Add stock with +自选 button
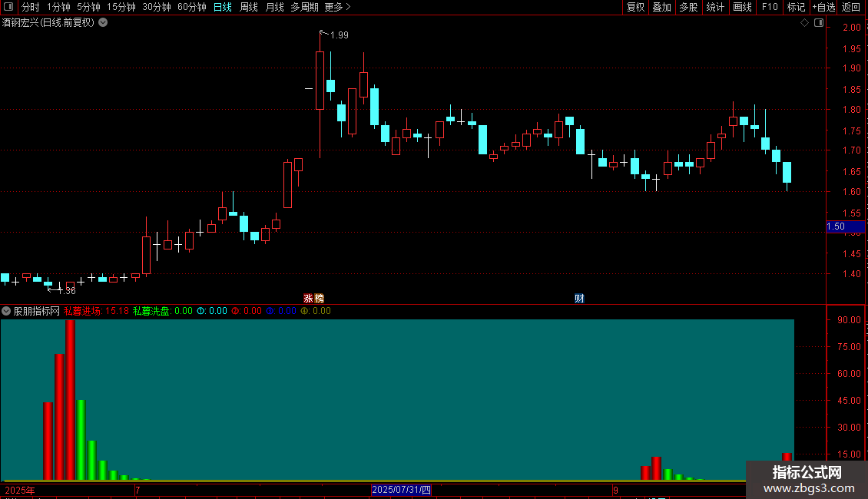Viewport: 868px width, 499px height. click(823, 7)
